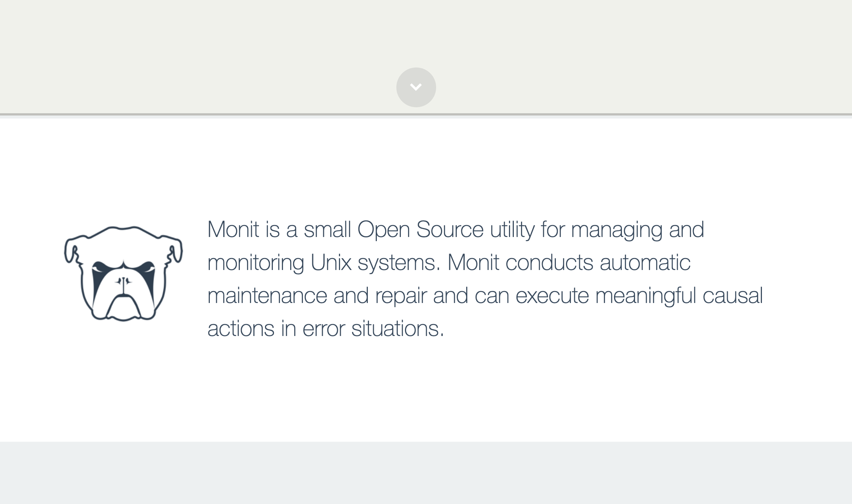Image resolution: width=852 pixels, height=504 pixels.
Task: Click the words "Open Source" in the description
Action: coord(420,229)
